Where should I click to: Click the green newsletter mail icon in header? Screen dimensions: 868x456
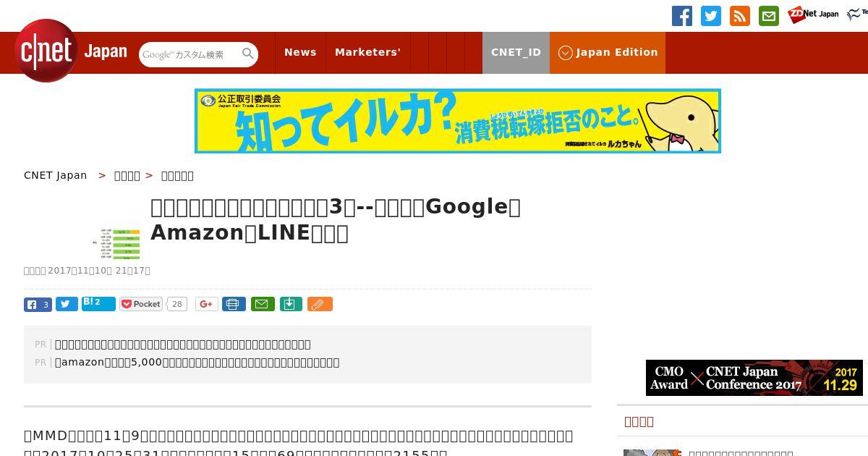769,16
